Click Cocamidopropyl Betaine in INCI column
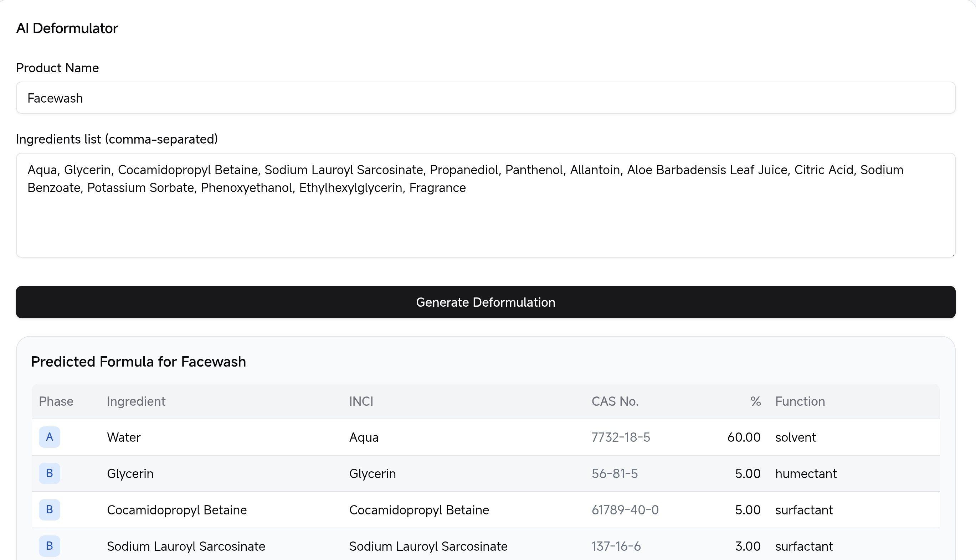This screenshot has height=560, width=976. tap(419, 510)
